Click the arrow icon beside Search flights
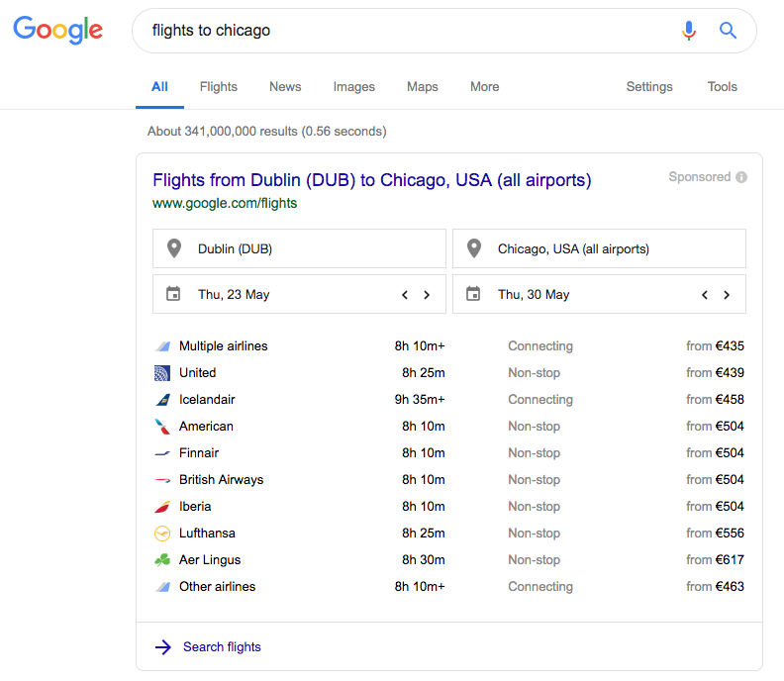 click(x=163, y=647)
